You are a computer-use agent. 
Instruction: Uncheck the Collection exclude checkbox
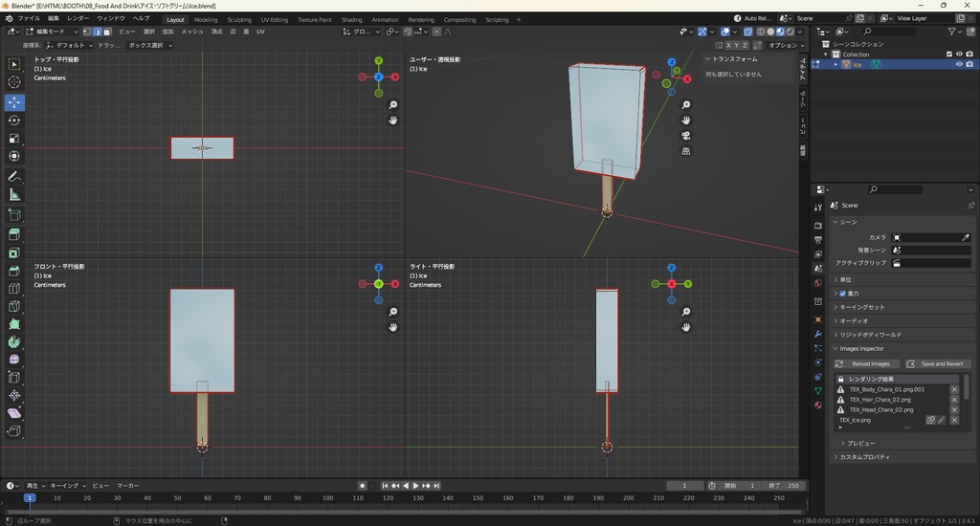tap(948, 55)
